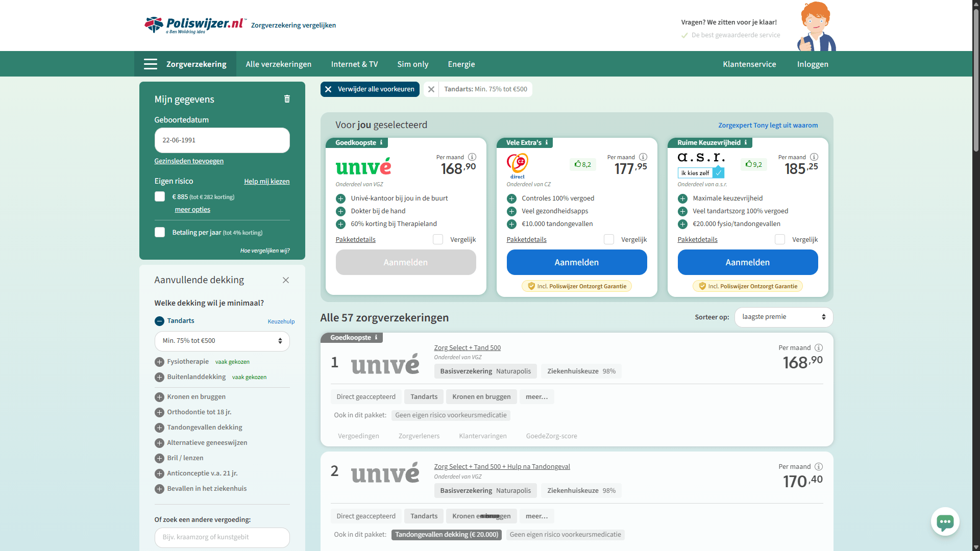The height and width of the screenshot is (551, 980).
Task: Check Vergelijk on the Univé card
Action: (x=438, y=240)
